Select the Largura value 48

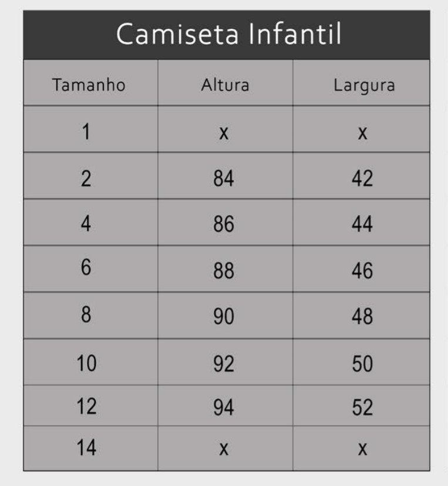362,317
